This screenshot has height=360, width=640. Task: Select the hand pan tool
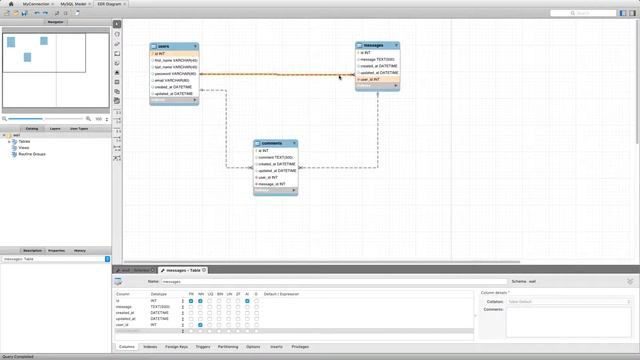(117, 34)
